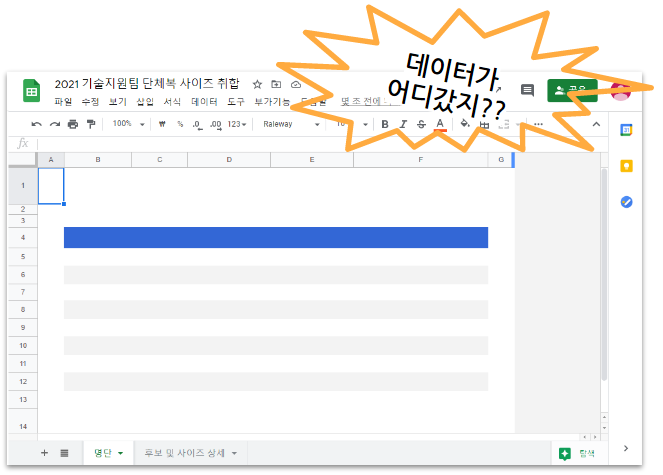
Task: Select row 10 header
Action: click(23, 346)
